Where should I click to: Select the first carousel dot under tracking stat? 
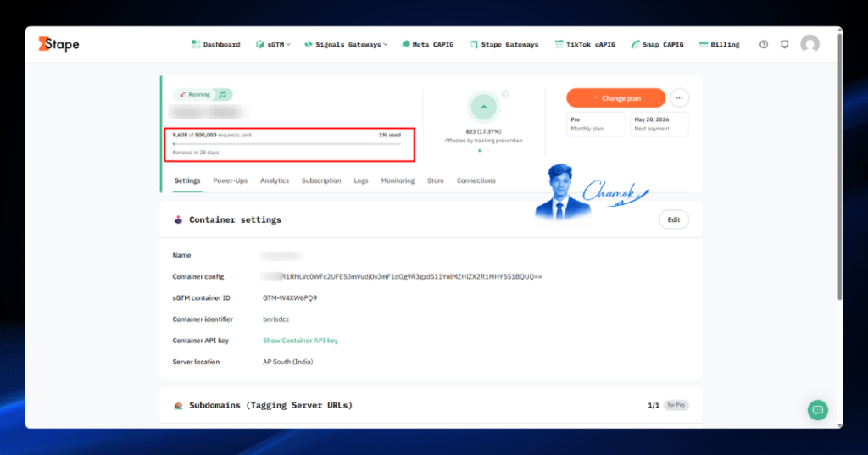(480, 151)
